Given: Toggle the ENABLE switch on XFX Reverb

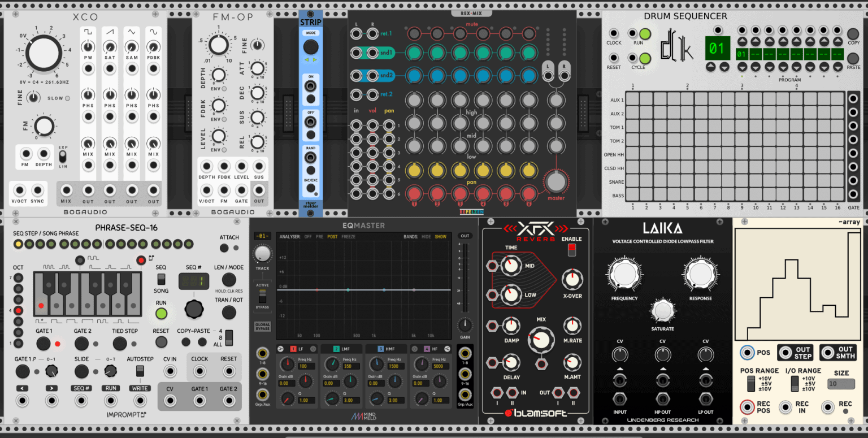Looking at the screenshot, I should (x=572, y=249).
